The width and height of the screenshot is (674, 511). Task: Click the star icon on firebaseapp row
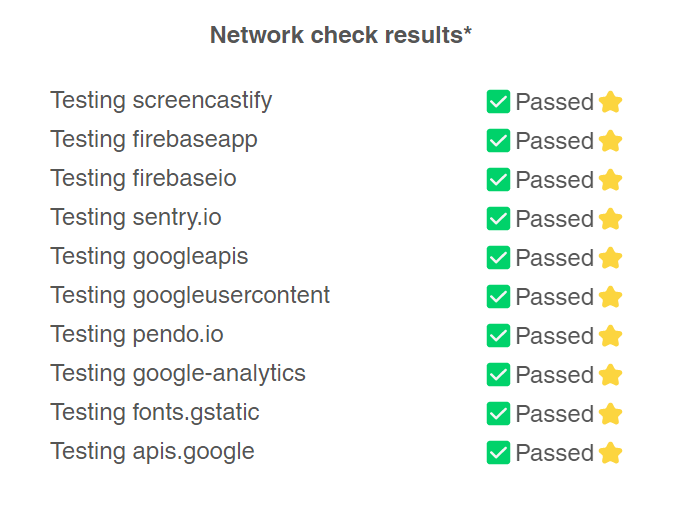point(610,141)
